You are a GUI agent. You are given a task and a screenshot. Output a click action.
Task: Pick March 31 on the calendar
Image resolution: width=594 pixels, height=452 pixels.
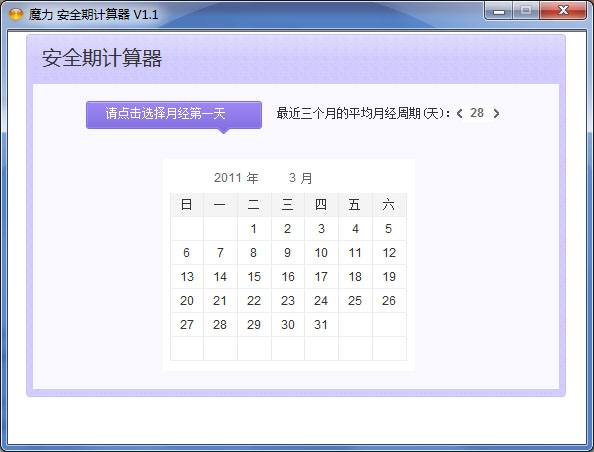click(x=322, y=324)
